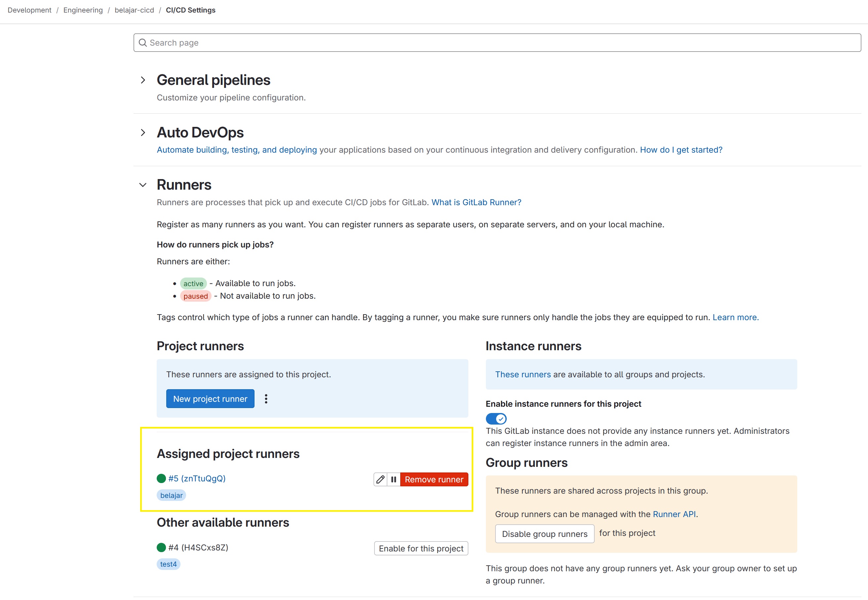Toggle instance runners for this project
This screenshot has height=600, width=868.
pyautogui.click(x=496, y=419)
